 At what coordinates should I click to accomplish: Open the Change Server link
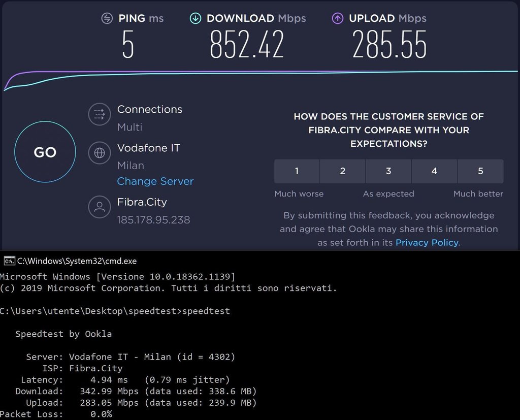(155, 181)
